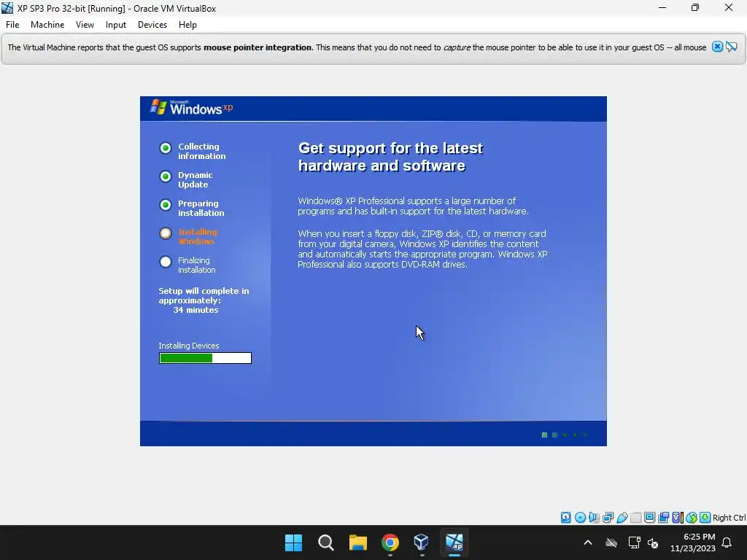Click the muted volume tray icon

point(653,542)
